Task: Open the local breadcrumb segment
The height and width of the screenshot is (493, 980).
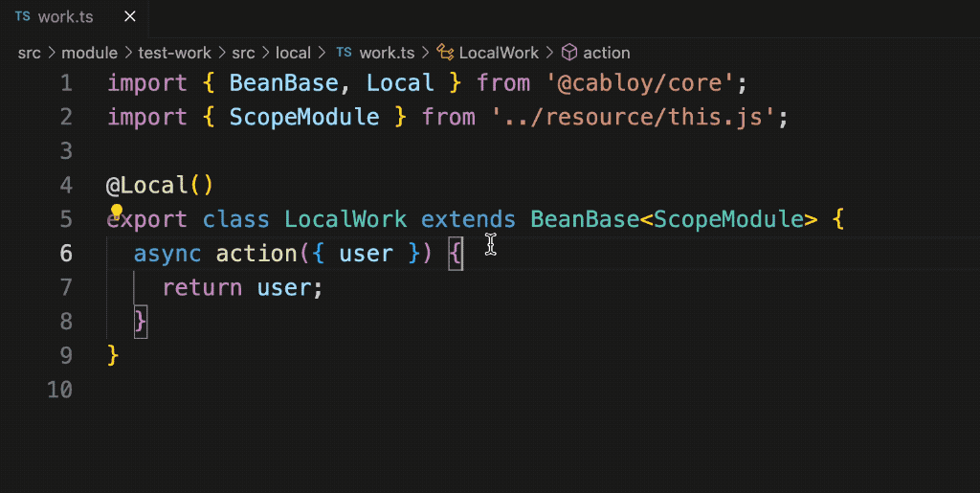Action: point(293,53)
